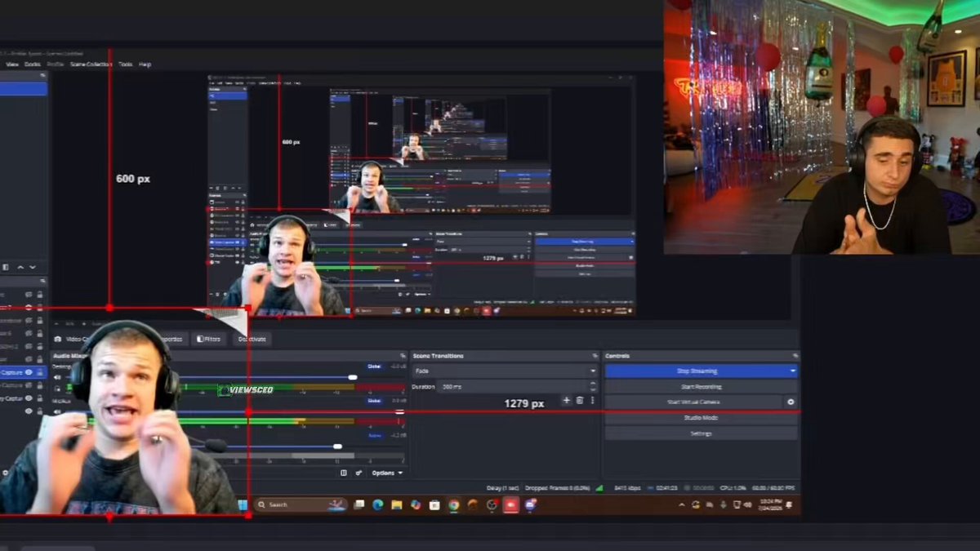The width and height of the screenshot is (980, 551).
Task: Click the streamer webcam overlay thumbnail
Action: point(822,127)
